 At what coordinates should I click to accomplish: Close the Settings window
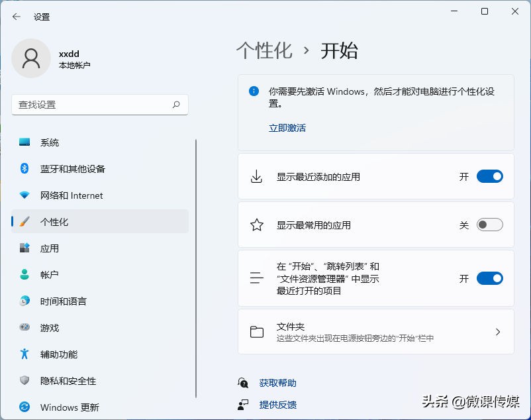click(515, 11)
